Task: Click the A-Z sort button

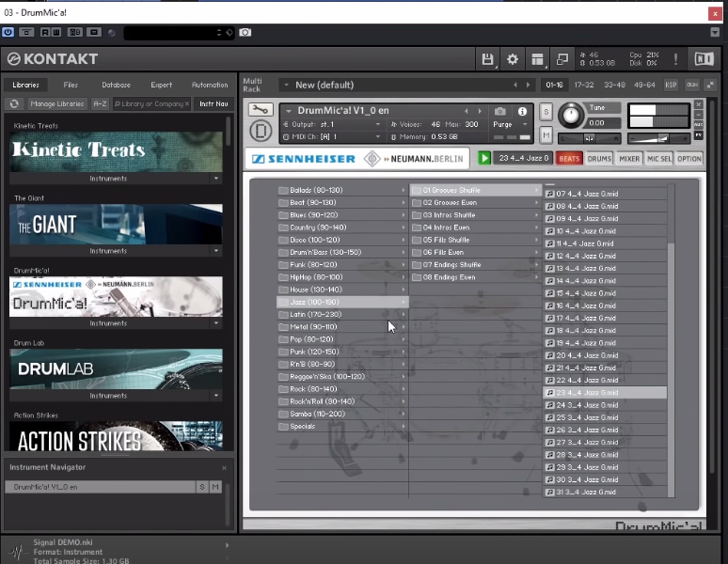Action: click(100, 103)
